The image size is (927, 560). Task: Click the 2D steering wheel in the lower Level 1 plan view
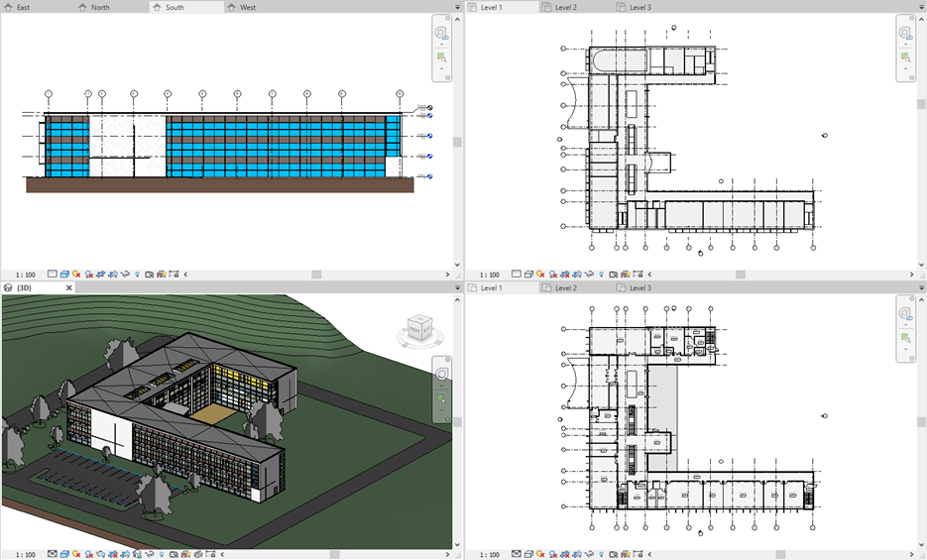click(x=905, y=314)
